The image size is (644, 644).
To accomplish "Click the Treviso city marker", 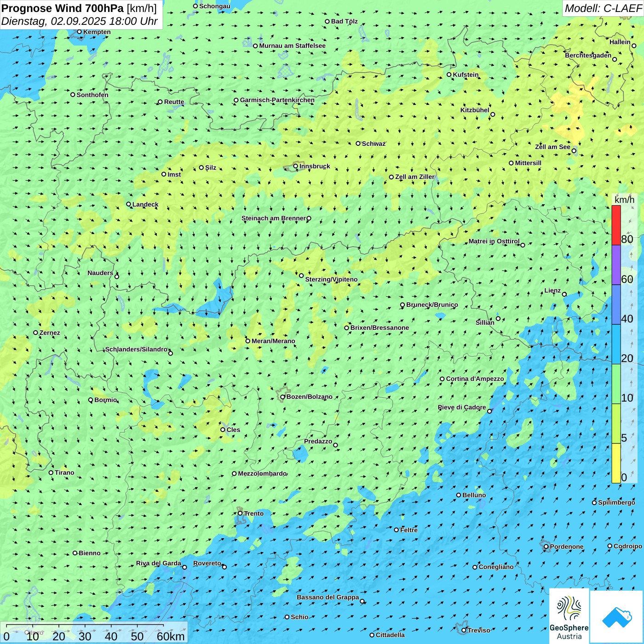I will click(x=464, y=631).
